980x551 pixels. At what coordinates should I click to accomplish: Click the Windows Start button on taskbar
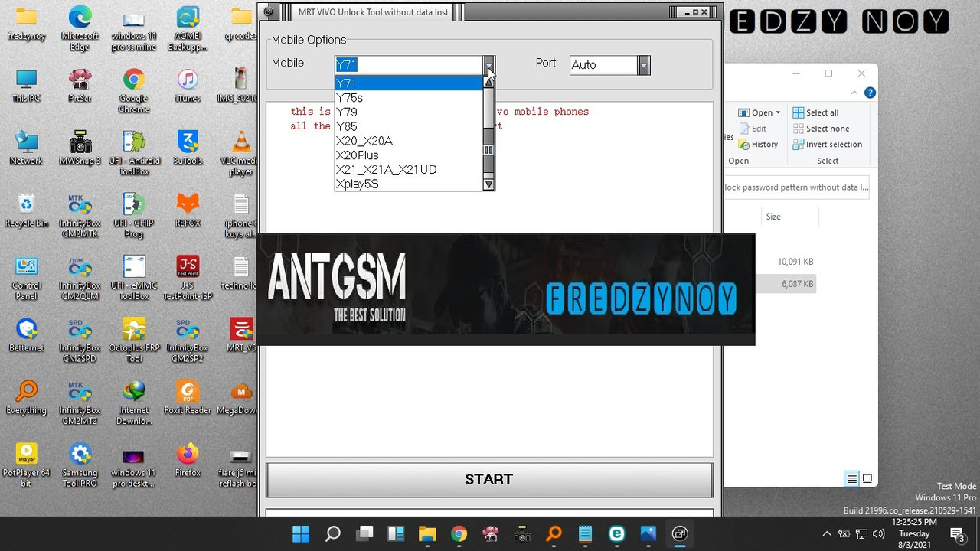click(301, 534)
